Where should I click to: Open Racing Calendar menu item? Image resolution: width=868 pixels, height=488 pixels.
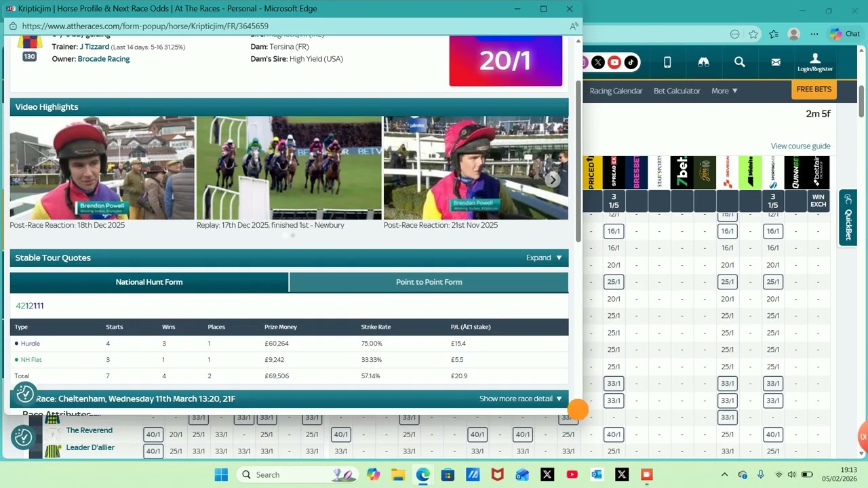[x=616, y=91]
